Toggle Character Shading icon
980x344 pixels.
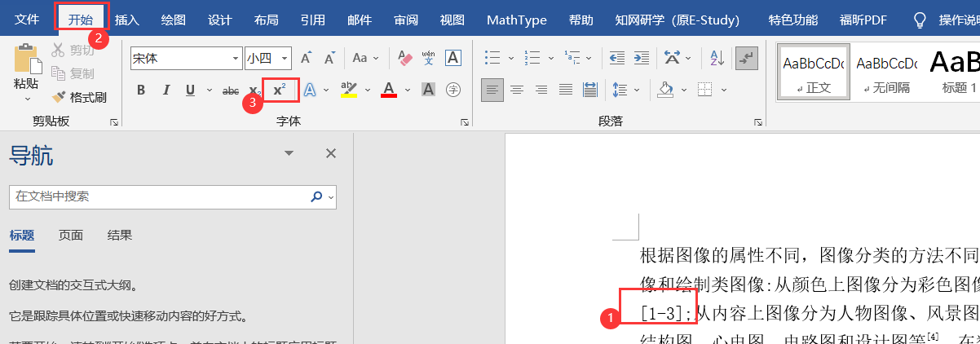pyautogui.click(x=428, y=90)
